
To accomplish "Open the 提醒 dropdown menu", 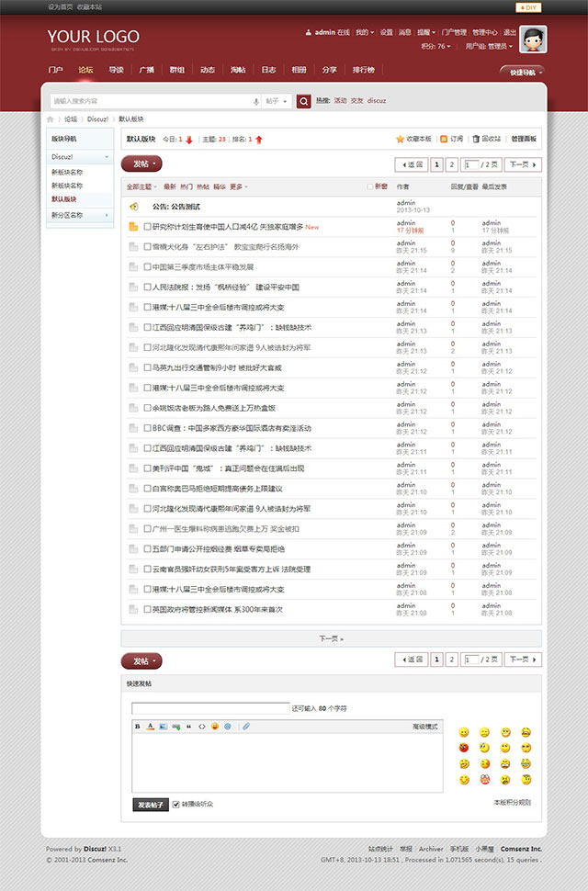I will (426, 33).
